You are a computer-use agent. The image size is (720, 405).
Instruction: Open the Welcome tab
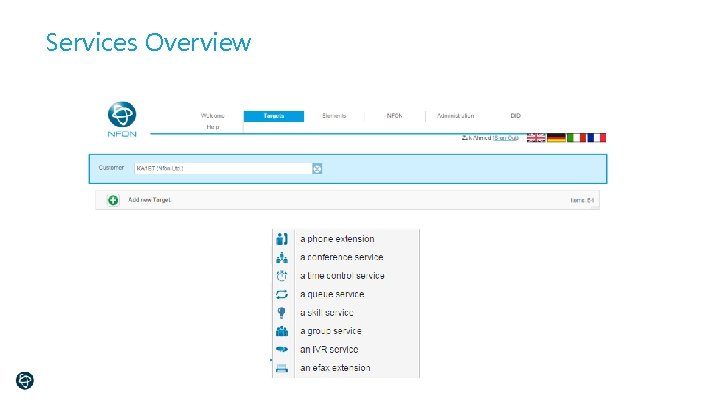[x=212, y=116]
